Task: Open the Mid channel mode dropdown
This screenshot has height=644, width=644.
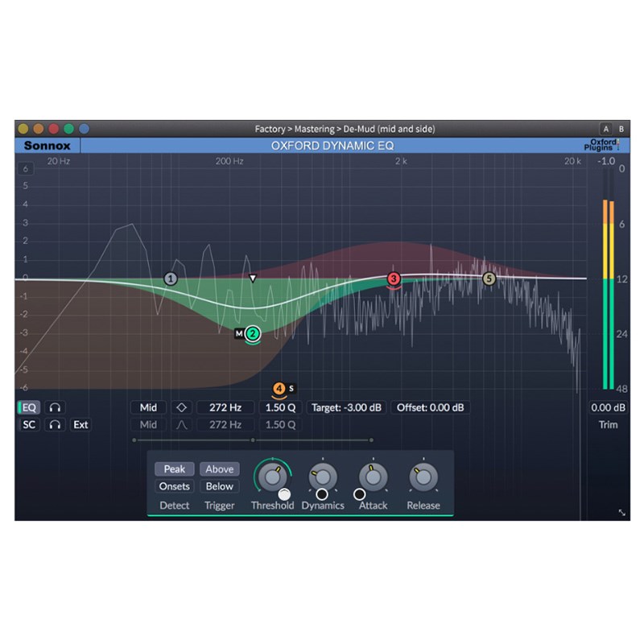Action: (x=148, y=407)
